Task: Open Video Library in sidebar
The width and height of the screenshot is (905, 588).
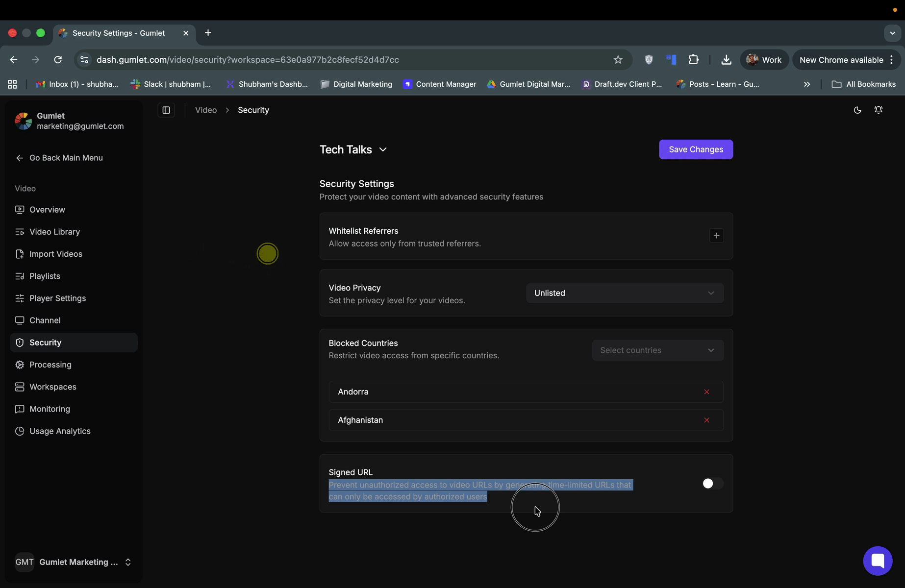Action: click(x=54, y=232)
